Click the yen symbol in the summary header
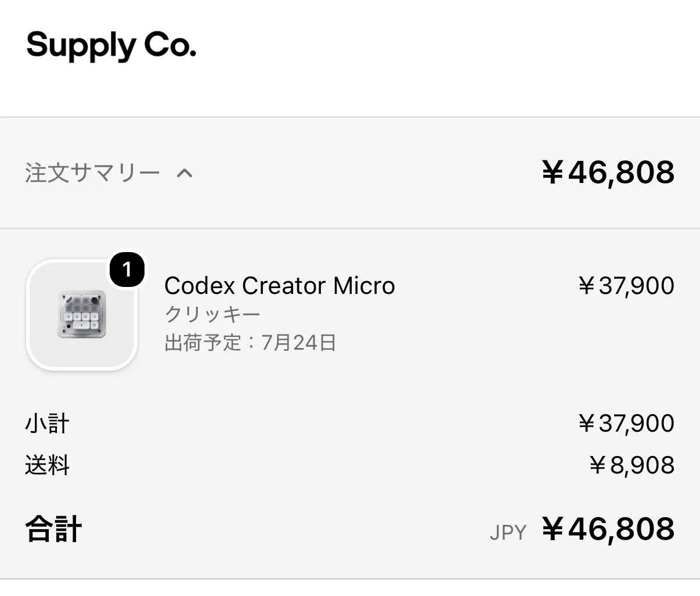Viewport: 700px width, 596px height. 553,173
